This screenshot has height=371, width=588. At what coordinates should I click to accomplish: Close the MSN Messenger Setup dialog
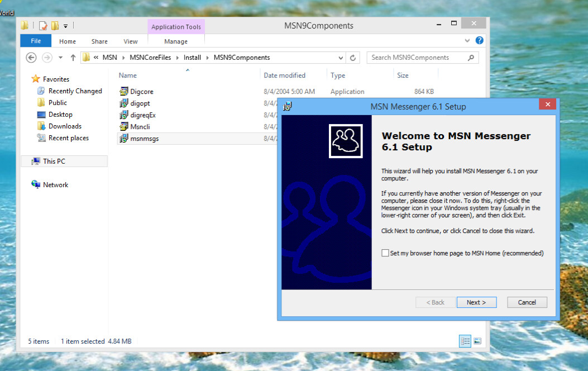coord(547,104)
